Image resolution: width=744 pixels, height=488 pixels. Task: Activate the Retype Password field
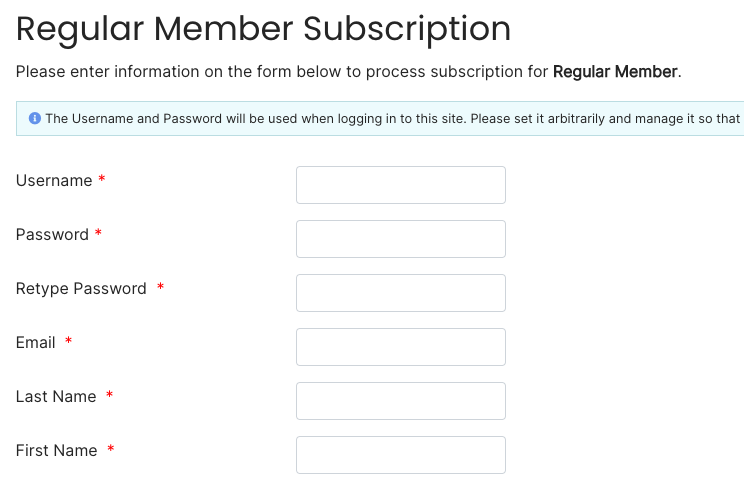[x=401, y=293]
